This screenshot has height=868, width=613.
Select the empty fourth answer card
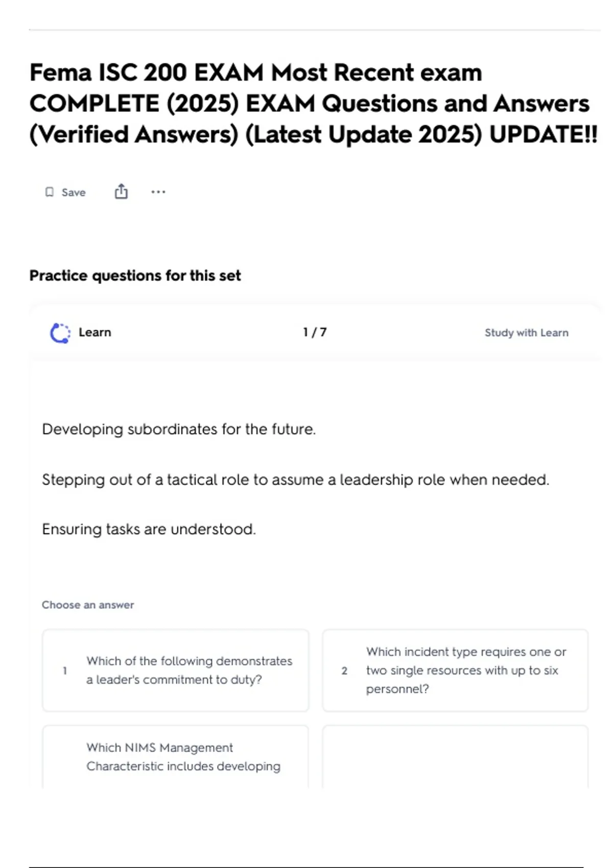click(x=455, y=757)
